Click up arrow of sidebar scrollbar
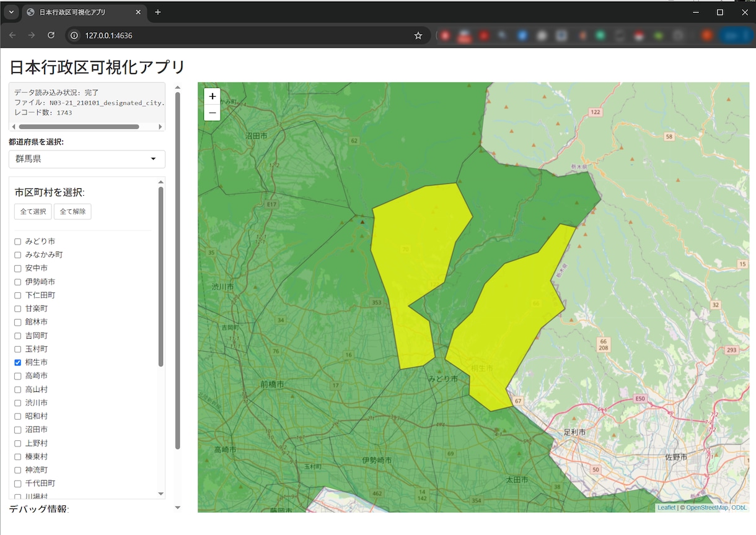 tap(178, 87)
